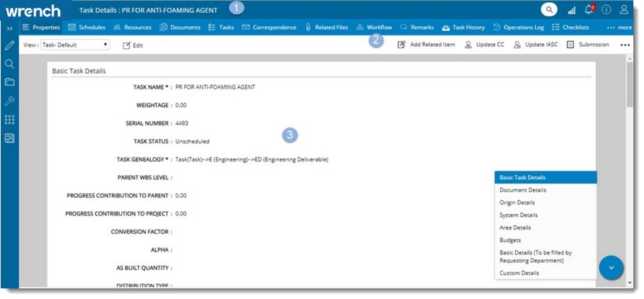Image resolution: width=644 pixels, height=299 pixels.
Task: Click the white search button in header
Action: coord(549,10)
